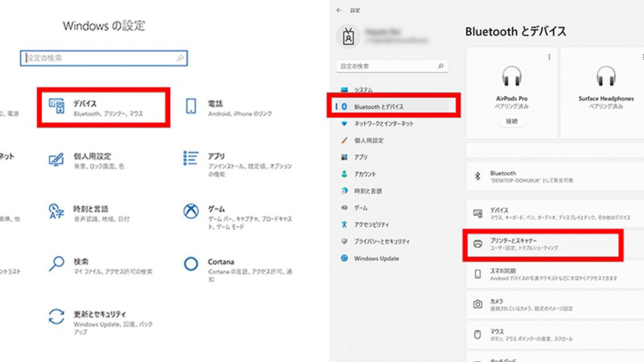The width and height of the screenshot is (644, 362).
Task: Click the Surface Headphones icon
Action: (x=606, y=76)
